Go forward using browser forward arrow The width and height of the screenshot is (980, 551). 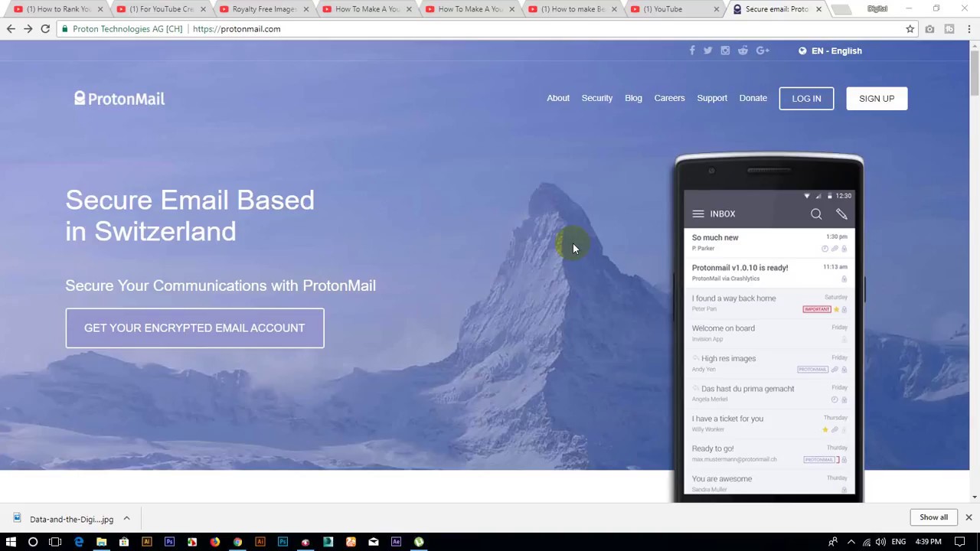(28, 29)
